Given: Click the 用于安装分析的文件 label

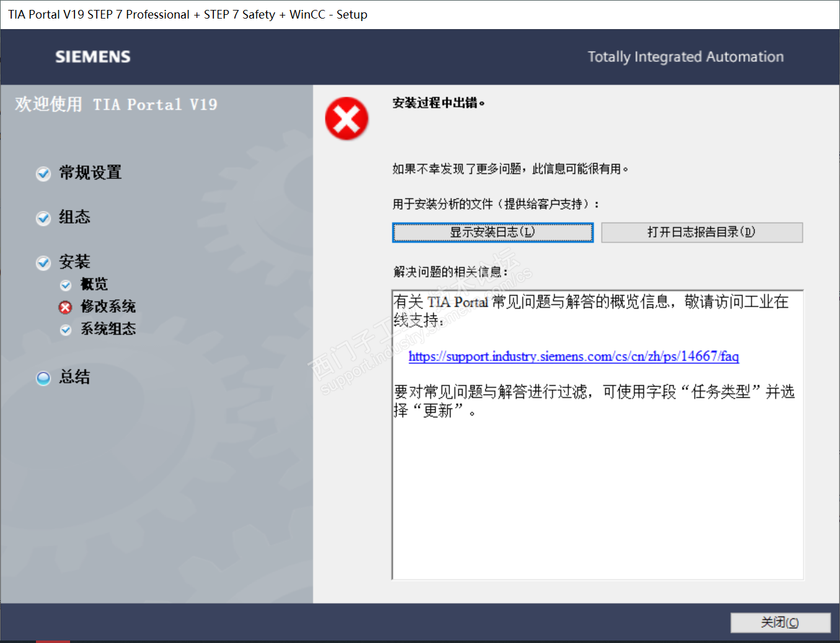Looking at the screenshot, I should (x=496, y=204).
